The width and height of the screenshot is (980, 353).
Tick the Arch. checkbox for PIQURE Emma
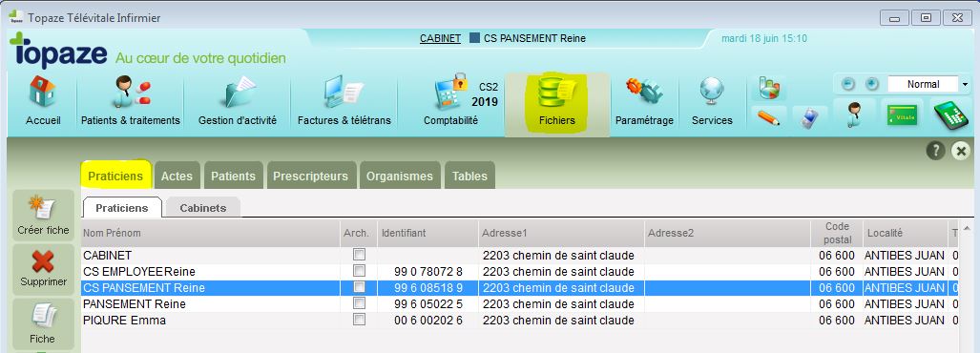pos(359,320)
